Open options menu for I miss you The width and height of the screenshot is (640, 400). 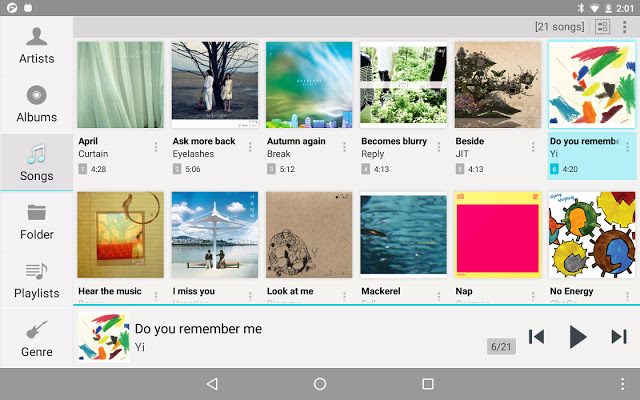[250, 296]
